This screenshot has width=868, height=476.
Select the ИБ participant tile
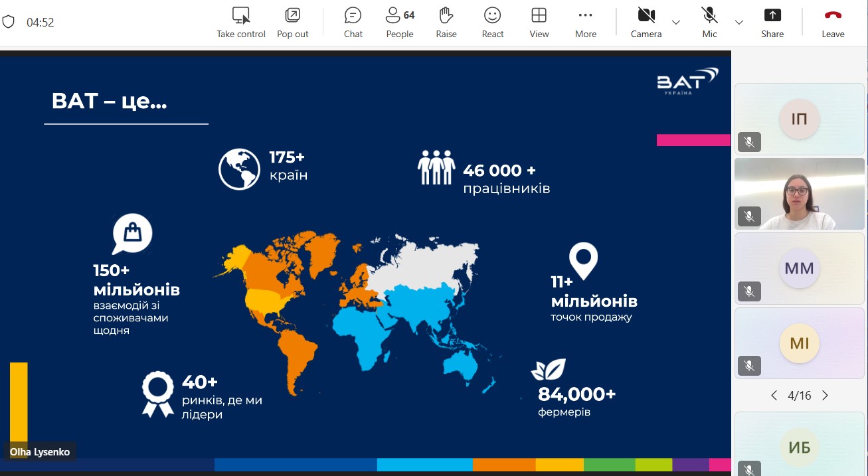point(800,444)
